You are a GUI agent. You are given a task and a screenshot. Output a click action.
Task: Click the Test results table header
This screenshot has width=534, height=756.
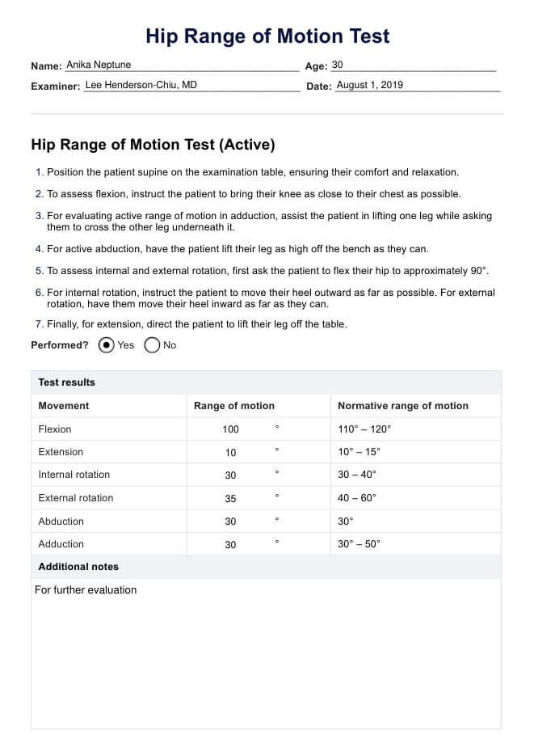point(67,382)
